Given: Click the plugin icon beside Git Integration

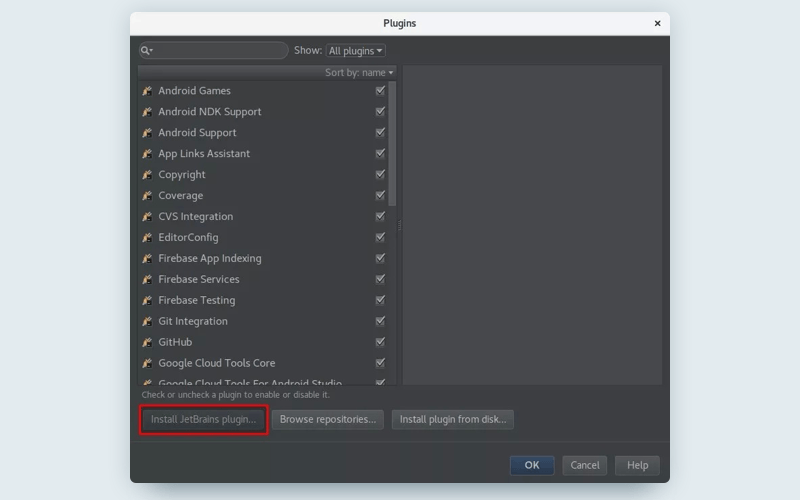Looking at the screenshot, I should (x=147, y=321).
